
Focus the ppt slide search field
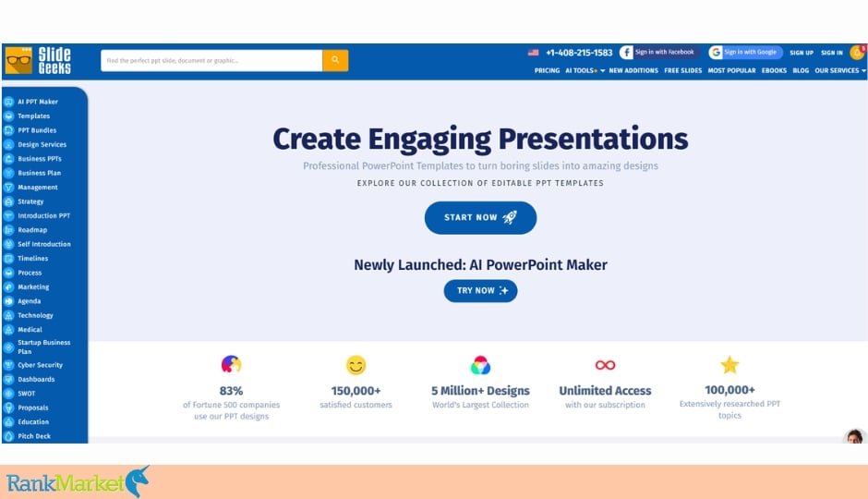coord(211,60)
